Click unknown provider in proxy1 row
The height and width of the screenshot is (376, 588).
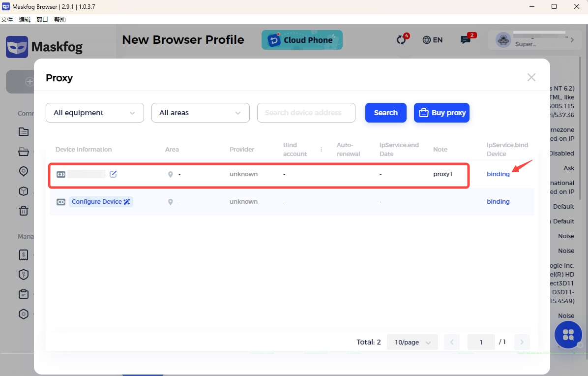tap(244, 174)
